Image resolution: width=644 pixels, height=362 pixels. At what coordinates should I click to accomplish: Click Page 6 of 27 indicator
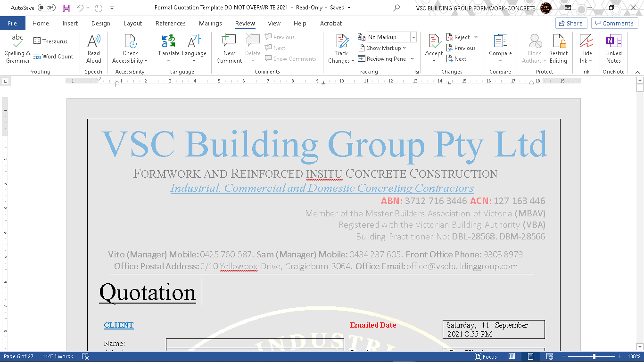click(x=18, y=356)
